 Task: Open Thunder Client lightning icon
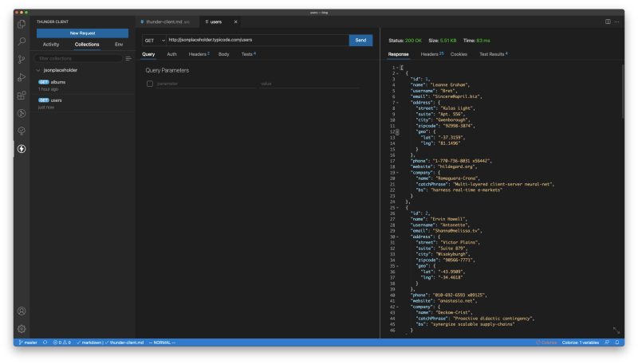point(22,149)
